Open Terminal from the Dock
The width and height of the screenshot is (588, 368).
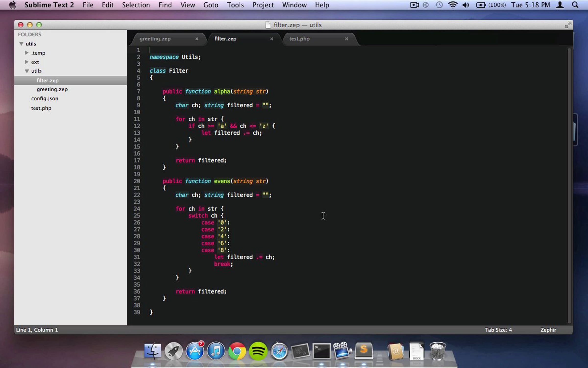point(321,351)
